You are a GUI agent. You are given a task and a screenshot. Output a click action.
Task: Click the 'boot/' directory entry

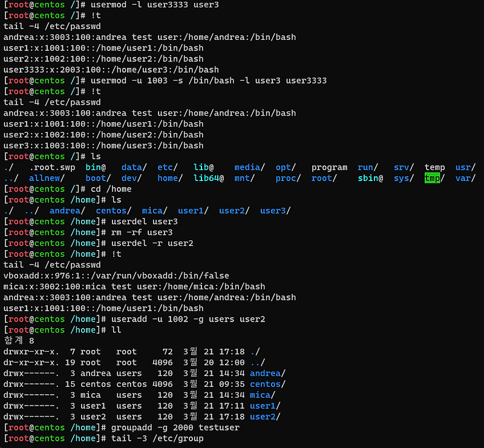[98, 178]
